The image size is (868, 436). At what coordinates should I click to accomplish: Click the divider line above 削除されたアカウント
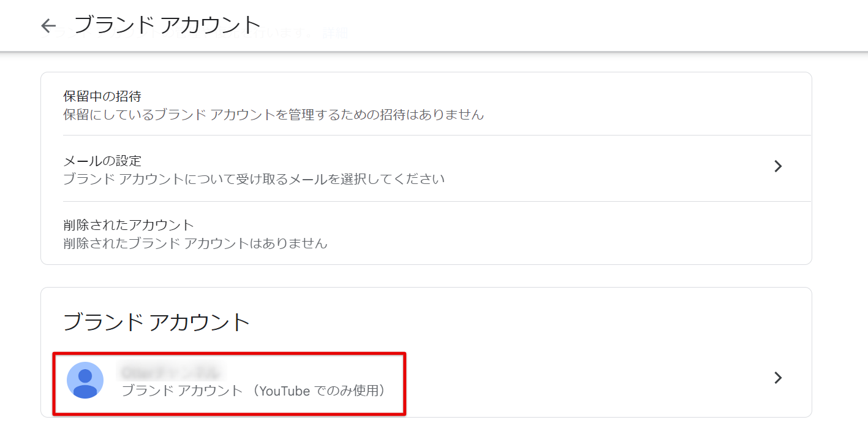tap(429, 201)
